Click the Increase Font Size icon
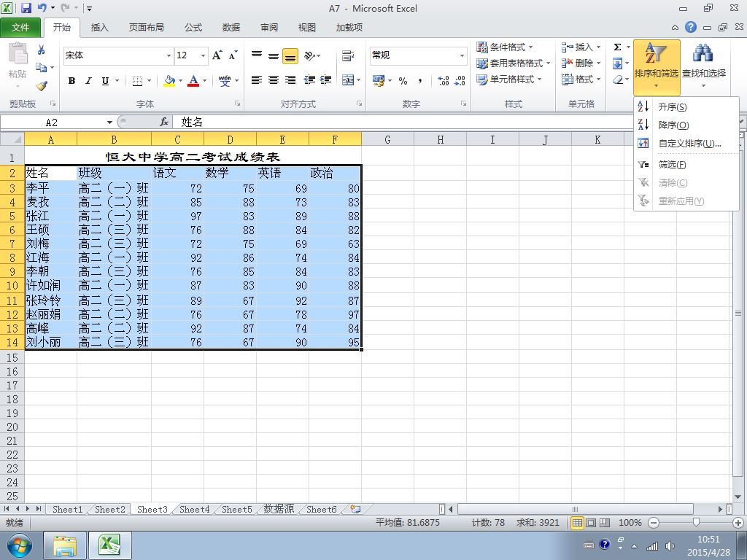The height and width of the screenshot is (560, 747). [x=217, y=55]
